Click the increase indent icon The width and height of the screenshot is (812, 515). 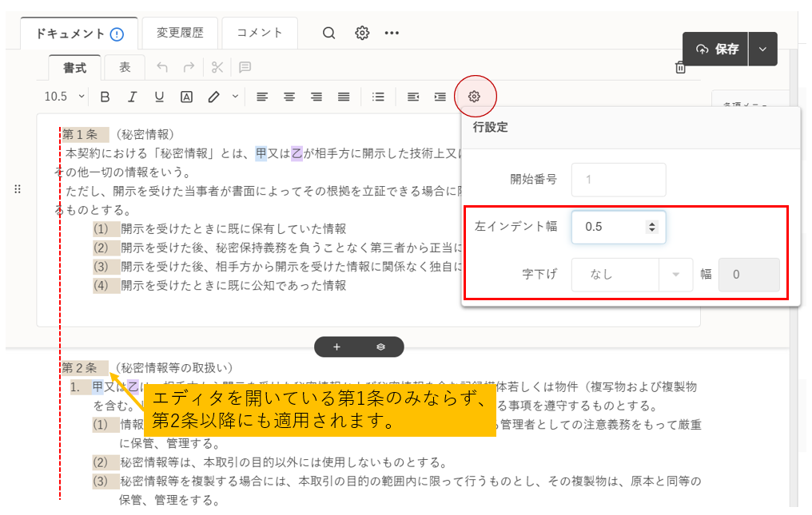coord(440,97)
